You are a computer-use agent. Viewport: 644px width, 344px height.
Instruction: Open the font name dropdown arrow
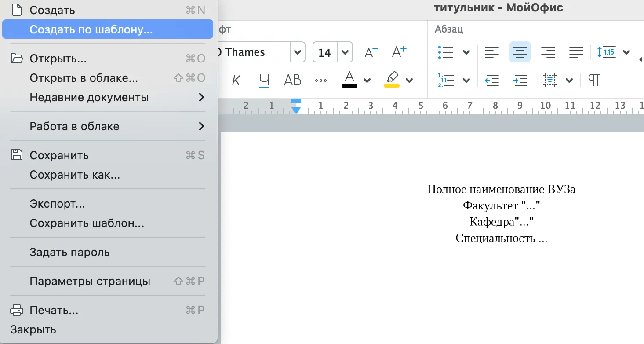298,52
